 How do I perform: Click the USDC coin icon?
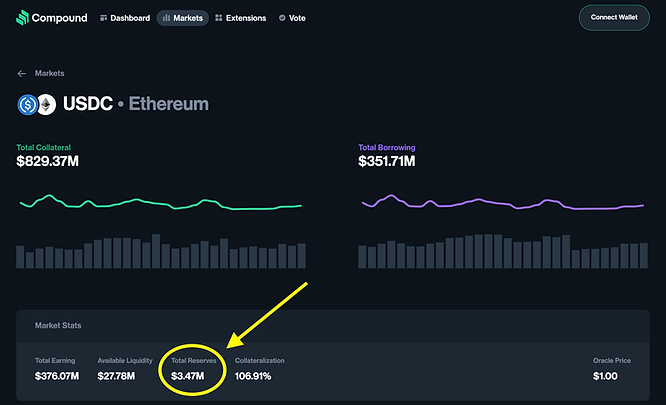tap(28, 104)
